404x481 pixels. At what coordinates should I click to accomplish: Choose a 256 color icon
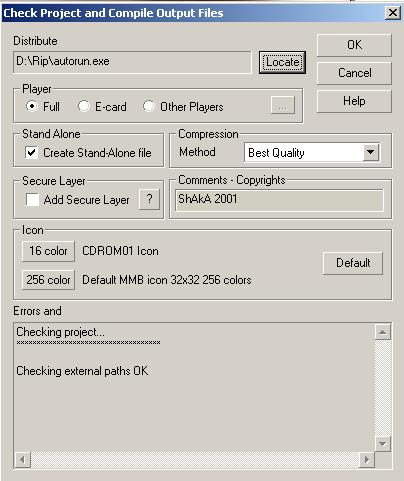click(x=48, y=280)
